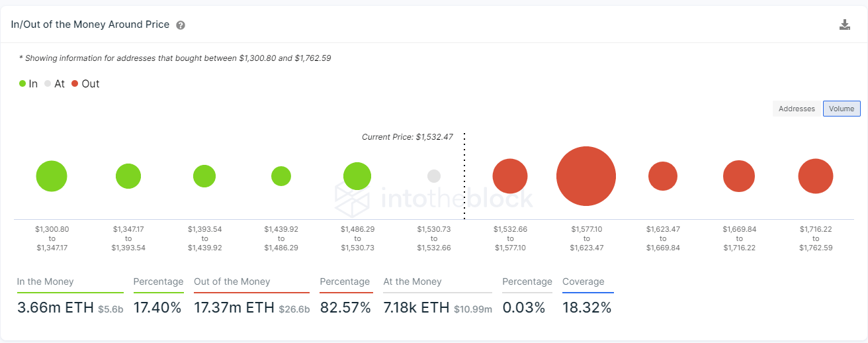Select green bubble for $1,486.29 to $1,530.73
The height and width of the screenshot is (343, 868).
pyautogui.click(x=357, y=176)
